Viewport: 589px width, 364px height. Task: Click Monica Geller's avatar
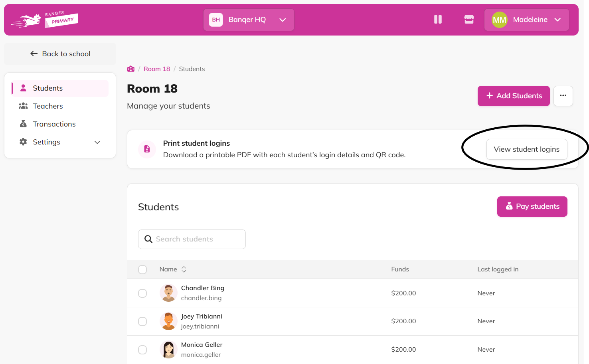[x=168, y=350]
